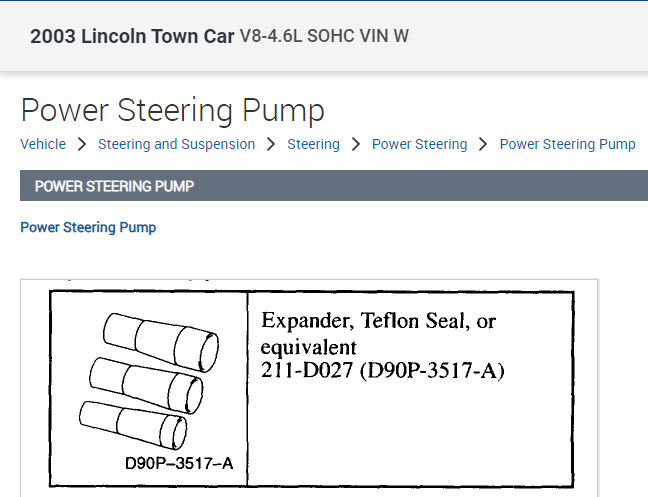648x497 pixels.
Task: Click the bottom expander cone in the drawing
Action: 138,424
